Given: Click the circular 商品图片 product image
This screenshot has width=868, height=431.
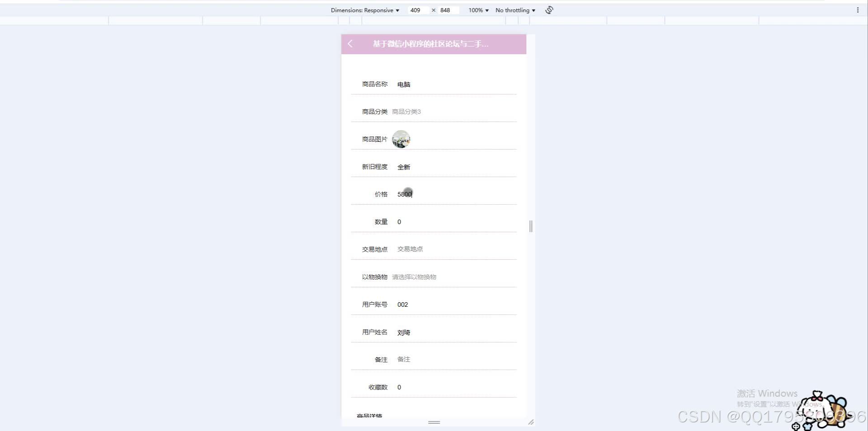Looking at the screenshot, I should click(x=401, y=139).
